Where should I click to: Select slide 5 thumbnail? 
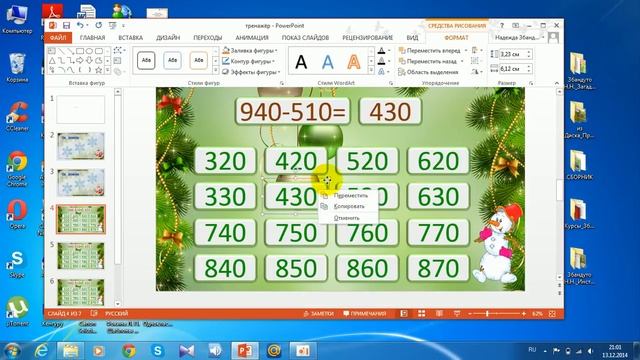point(81,256)
